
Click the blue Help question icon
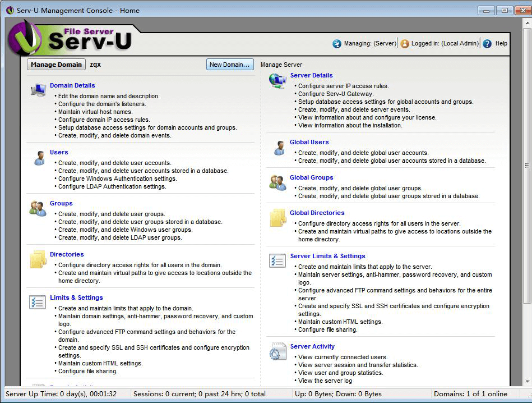tap(487, 43)
